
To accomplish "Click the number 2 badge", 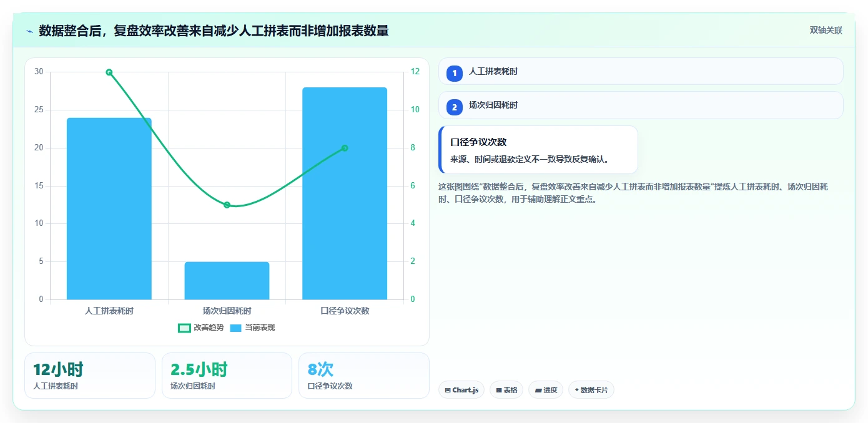I will point(455,107).
